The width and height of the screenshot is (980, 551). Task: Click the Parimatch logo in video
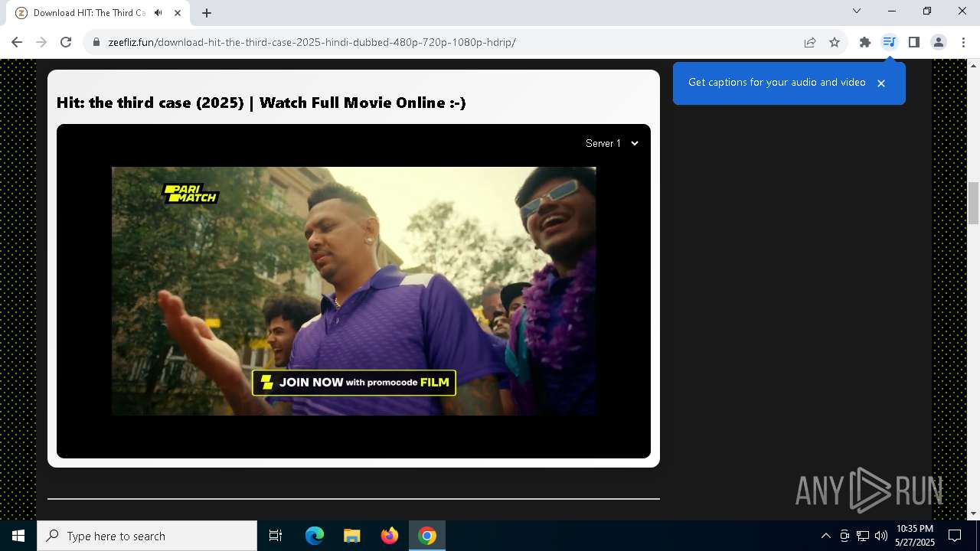190,193
